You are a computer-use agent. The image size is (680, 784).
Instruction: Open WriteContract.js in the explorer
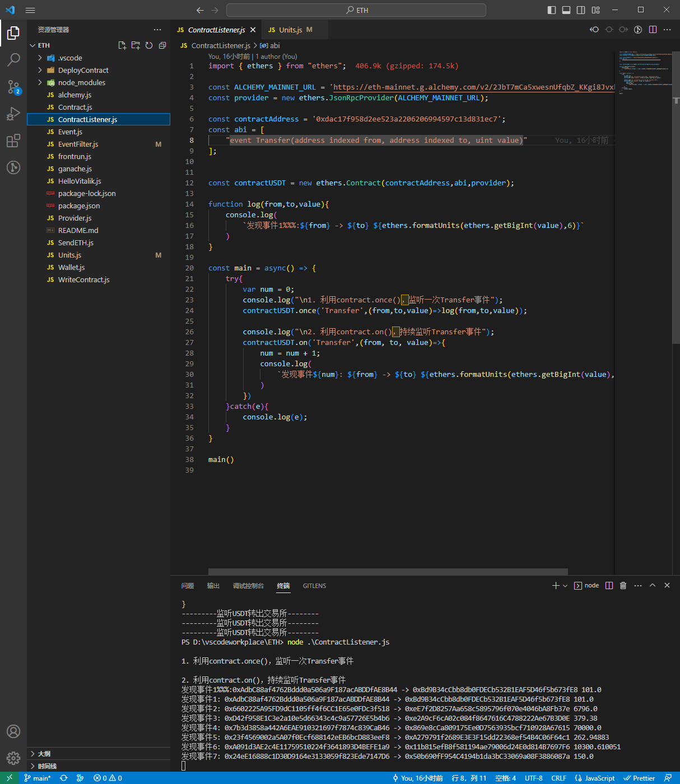coord(98,279)
